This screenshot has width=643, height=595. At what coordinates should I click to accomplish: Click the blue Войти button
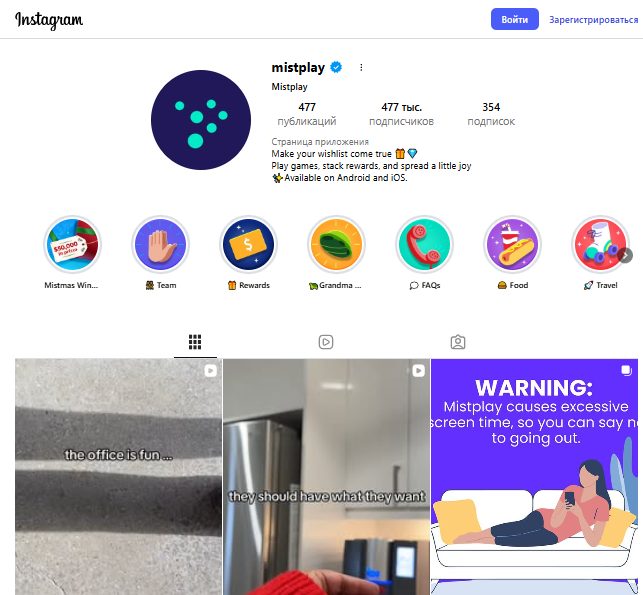tap(515, 19)
